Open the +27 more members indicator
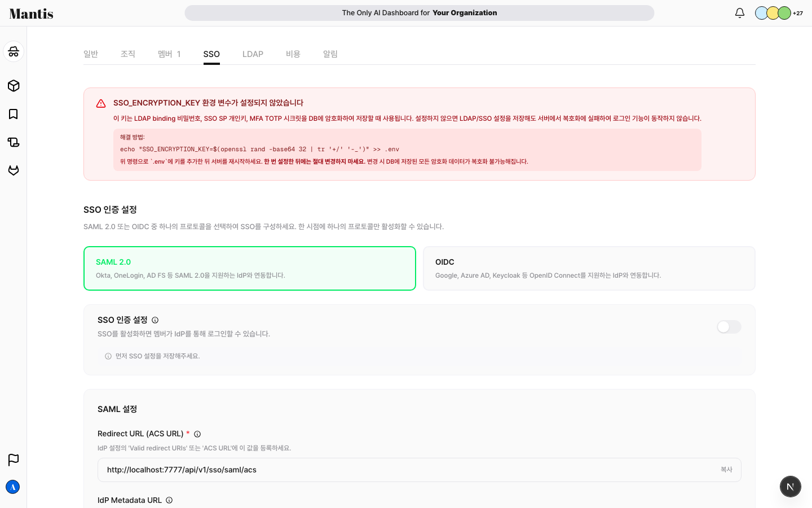Image resolution: width=812 pixels, height=508 pixels. [798, 13]
